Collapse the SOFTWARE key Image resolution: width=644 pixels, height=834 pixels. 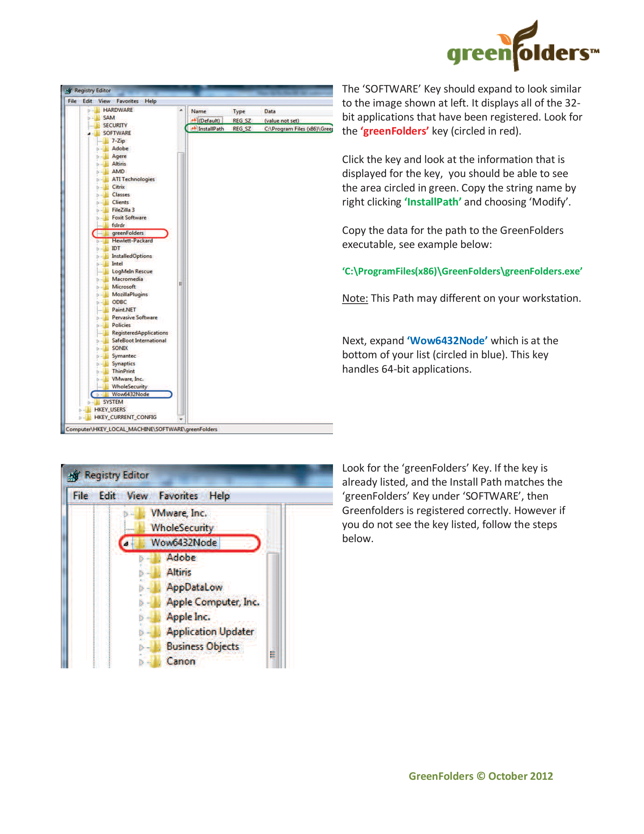coord(89,133)
